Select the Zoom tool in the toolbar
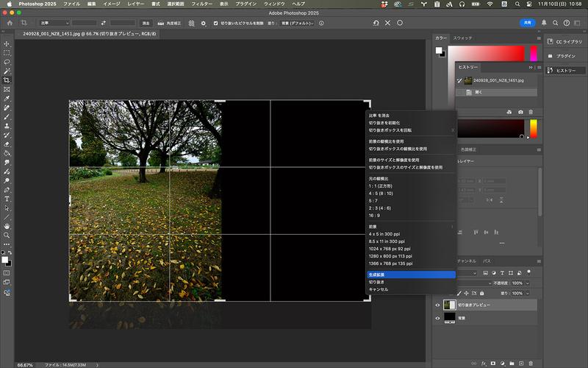The image size is (588, 368). pyautogui.click(x=7, y=236)
